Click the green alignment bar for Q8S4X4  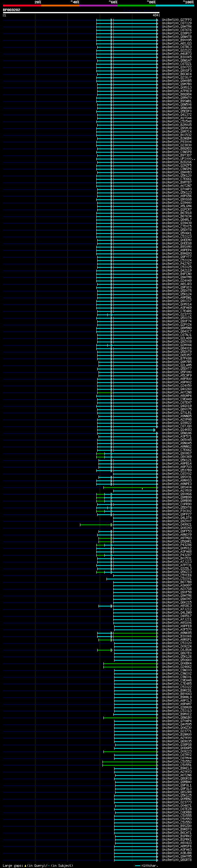click(131, 487)
